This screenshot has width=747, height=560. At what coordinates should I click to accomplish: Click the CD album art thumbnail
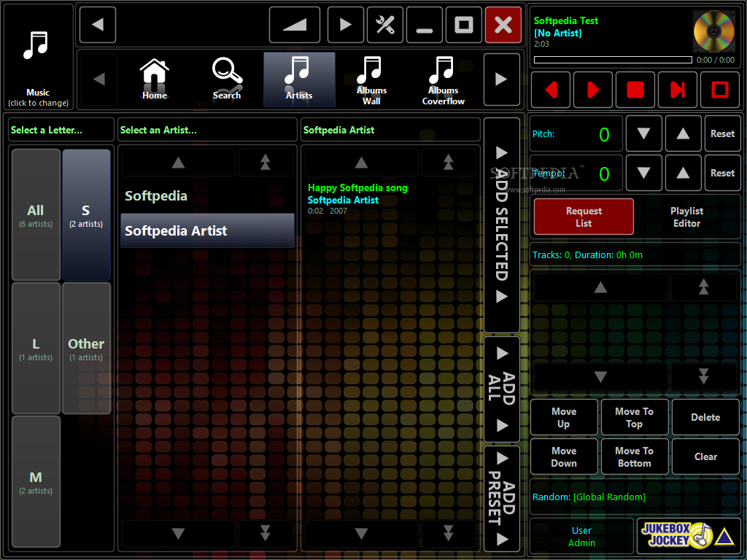[713, 31]
